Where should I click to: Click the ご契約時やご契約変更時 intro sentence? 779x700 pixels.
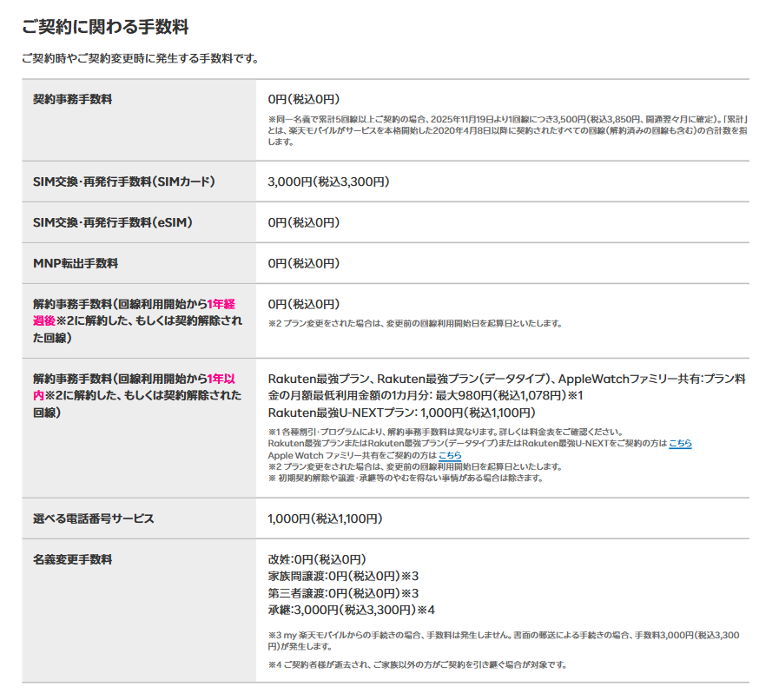140,58
